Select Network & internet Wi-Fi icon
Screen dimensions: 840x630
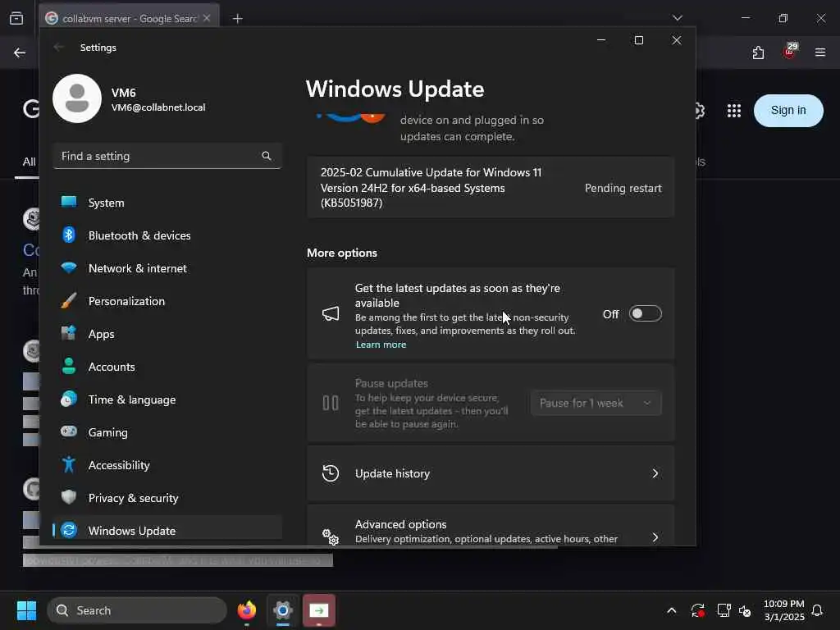[x=69, y=267]
